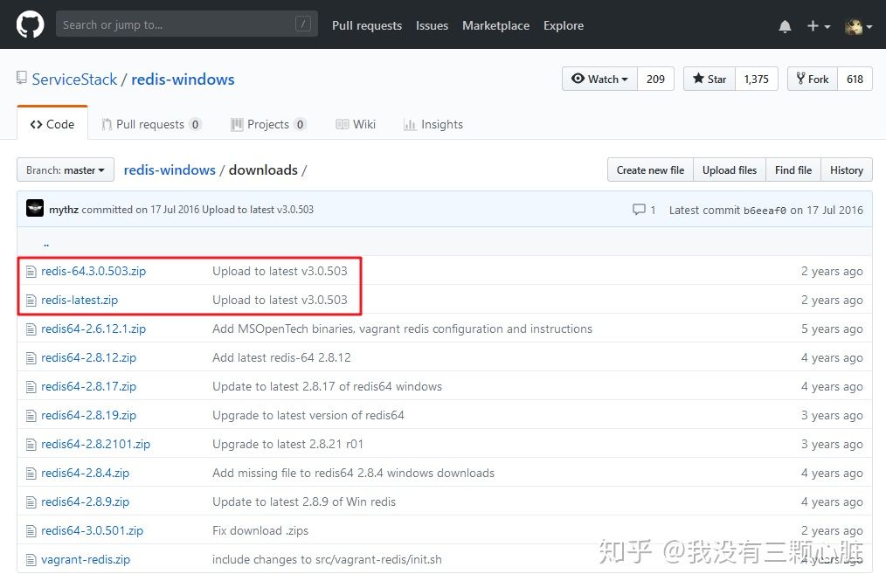886x588 pixels.
Task: Click file icon beside redis64-2.8.19.zip
Action: point(31,416)
